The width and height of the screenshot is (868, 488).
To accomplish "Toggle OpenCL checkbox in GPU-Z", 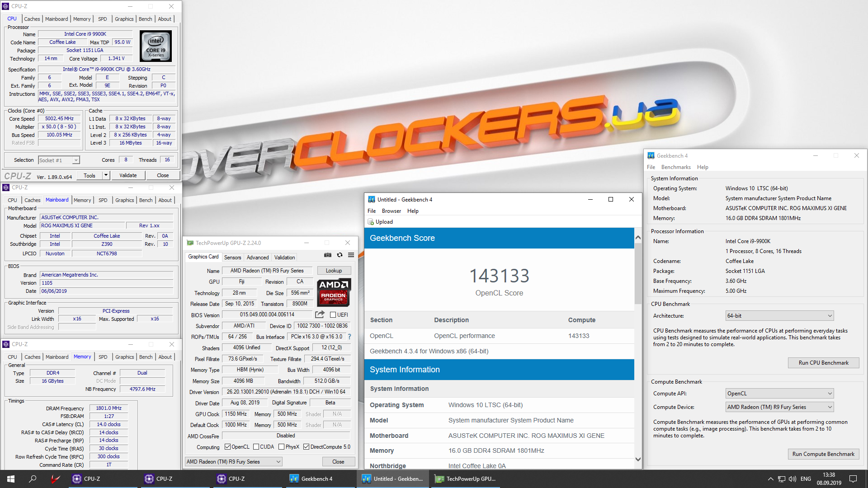I will [x=227, y=447].
